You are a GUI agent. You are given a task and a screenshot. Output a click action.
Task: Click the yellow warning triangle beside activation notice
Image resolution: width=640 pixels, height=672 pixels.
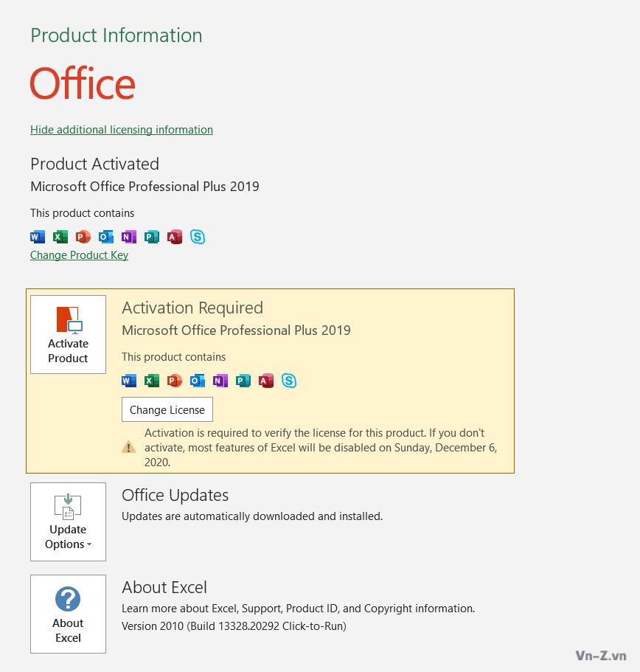[129, 447]
